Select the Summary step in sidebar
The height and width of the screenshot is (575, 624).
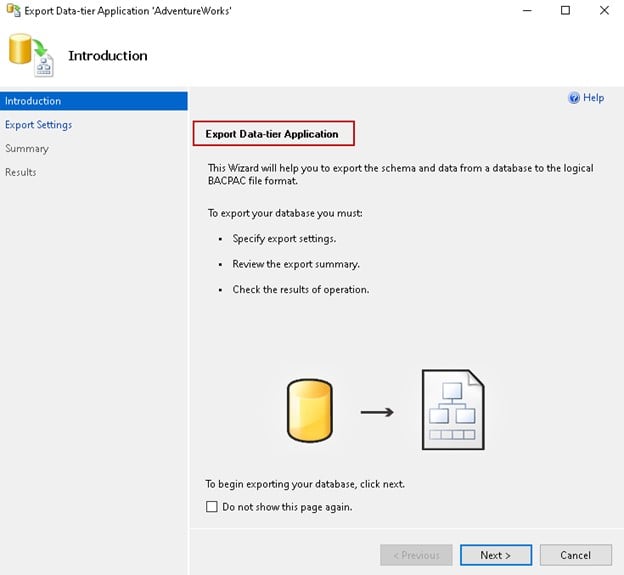point(27,149)
